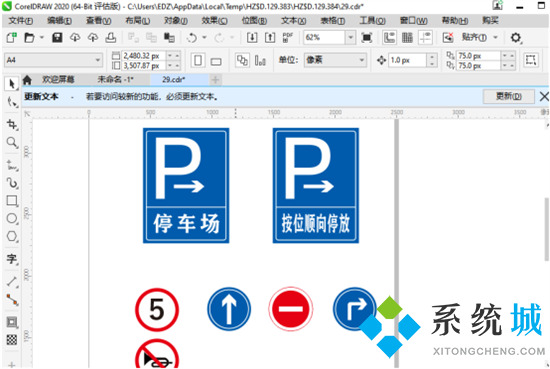Screen dimensions: 550x369
Task: Select the Freehand curve tool
Action: click(x=12, y=165)
